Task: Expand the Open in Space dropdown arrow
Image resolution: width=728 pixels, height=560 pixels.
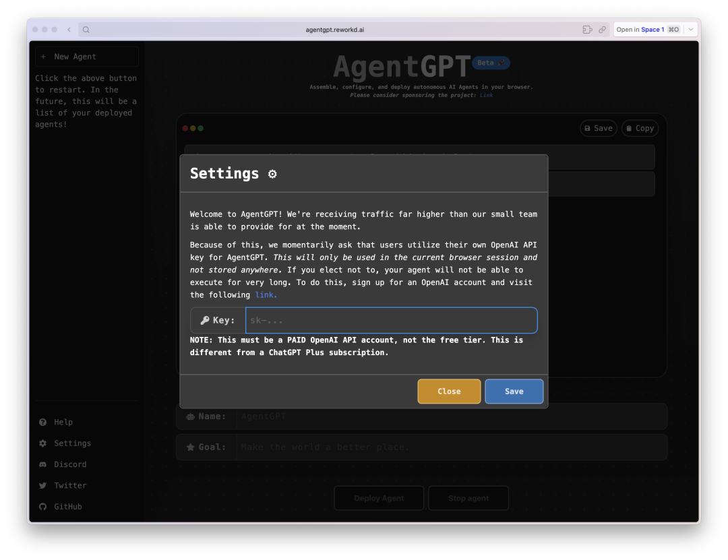Action: click(x=690, y=30)
